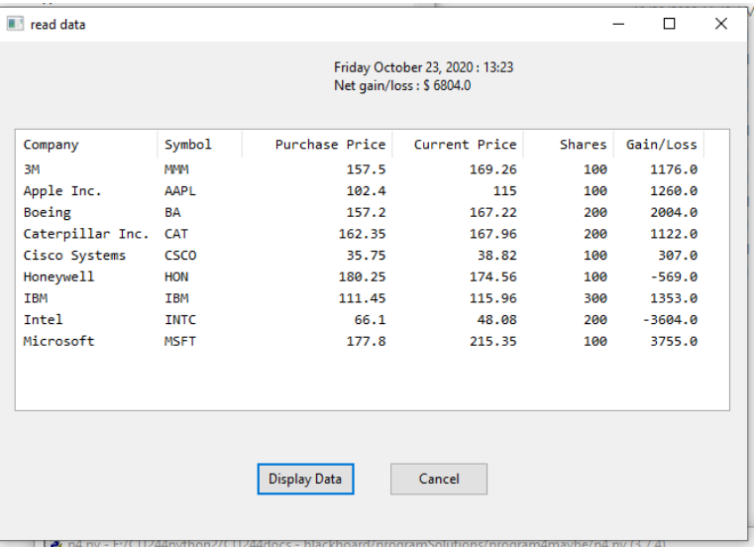Click gain value 1122.0

[x=674, y=234]
